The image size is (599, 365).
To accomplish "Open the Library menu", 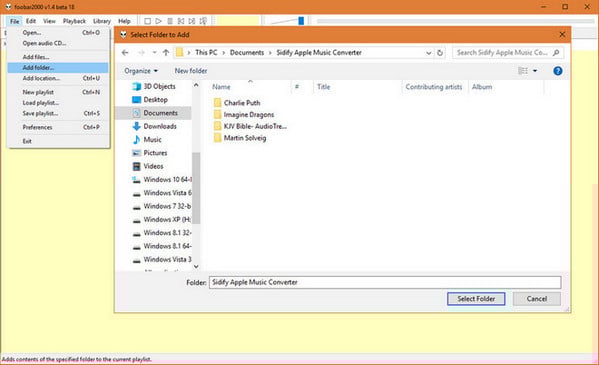I will pyautogui.click(x=102, y=21).
